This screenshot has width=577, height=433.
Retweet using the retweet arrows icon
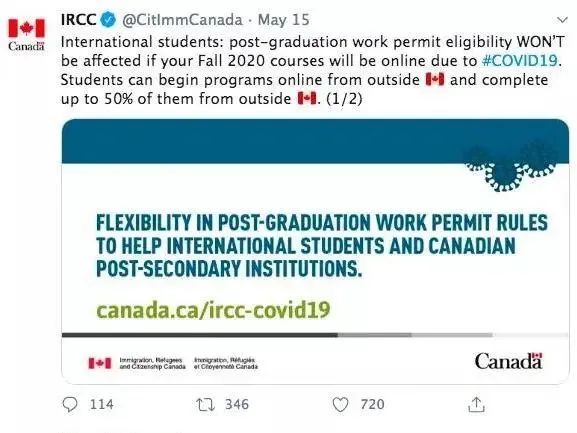[x=205, y=405]
